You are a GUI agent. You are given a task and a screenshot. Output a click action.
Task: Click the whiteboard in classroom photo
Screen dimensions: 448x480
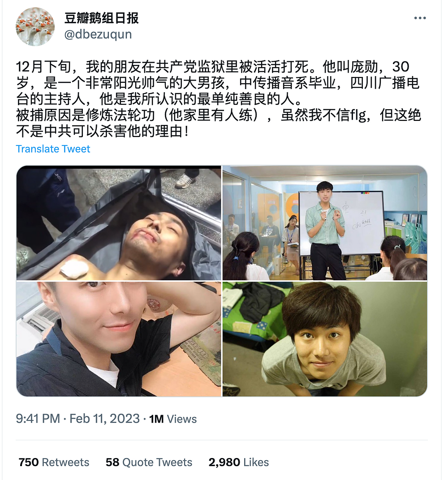(x=341, y=223)
